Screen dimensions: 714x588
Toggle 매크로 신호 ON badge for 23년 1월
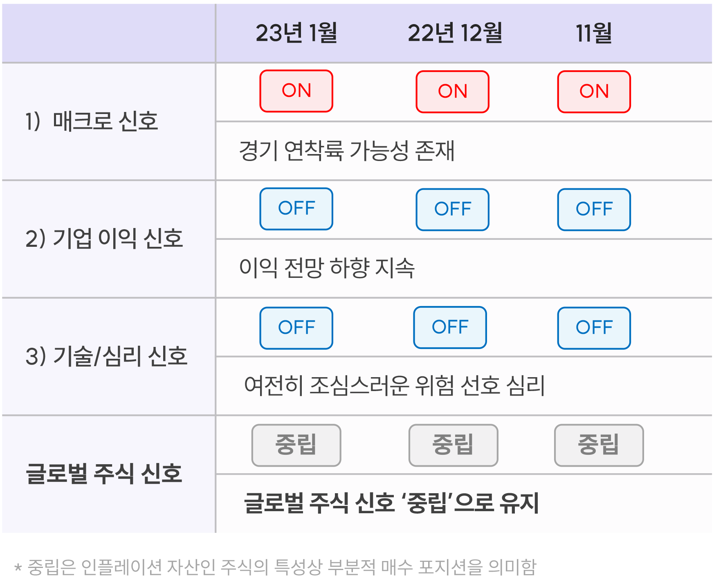(296, 91)
